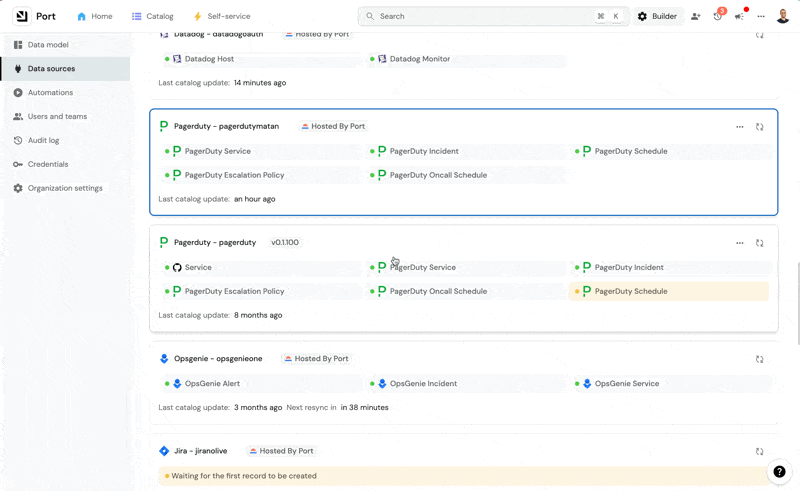
Task: Open Credentials in the sidebar
Action: [x=65, y=164]
